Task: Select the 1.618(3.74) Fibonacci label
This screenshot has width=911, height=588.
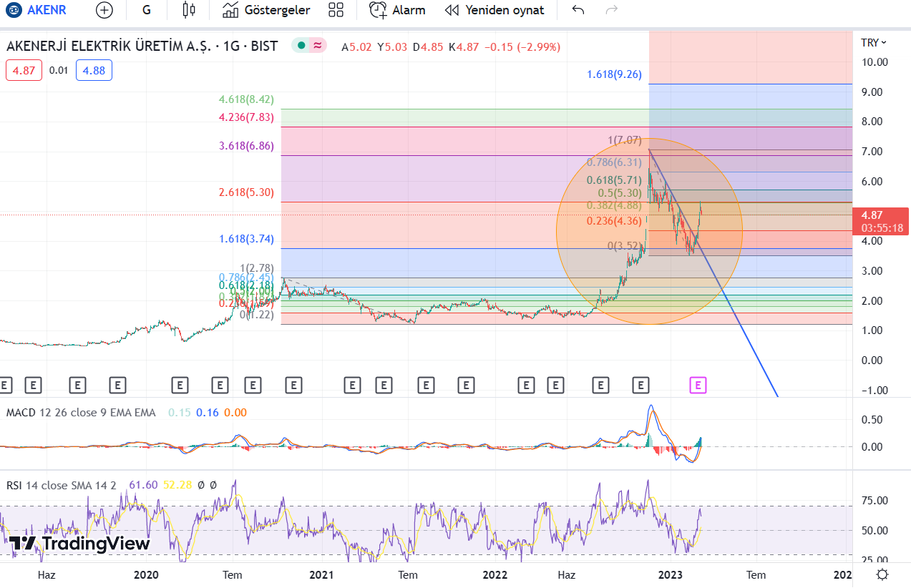Action: [247, 239]
